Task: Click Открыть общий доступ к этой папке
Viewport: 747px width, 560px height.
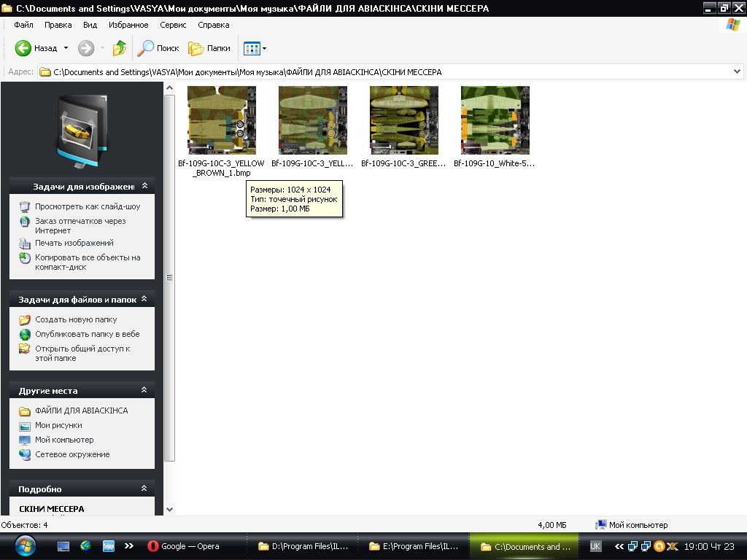Action: click(x=82, y=354)
